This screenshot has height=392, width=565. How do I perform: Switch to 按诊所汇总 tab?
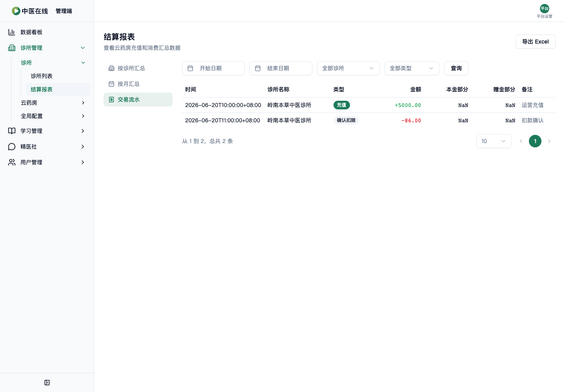[x=138, y=68]
